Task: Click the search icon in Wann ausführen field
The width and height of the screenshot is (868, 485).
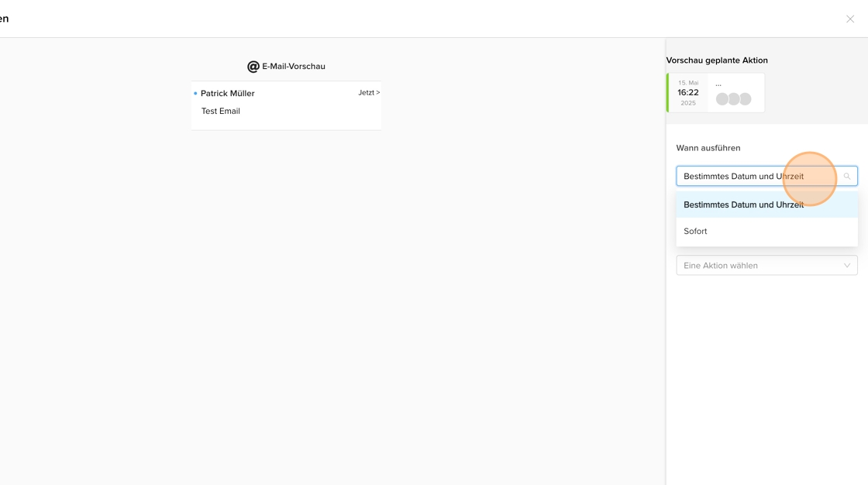Action: coord(846,176)
